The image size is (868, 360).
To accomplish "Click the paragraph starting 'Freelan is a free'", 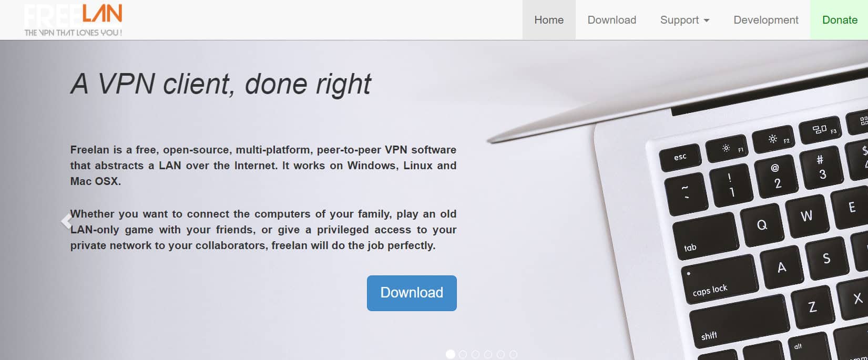I will (x=263, y=166).
